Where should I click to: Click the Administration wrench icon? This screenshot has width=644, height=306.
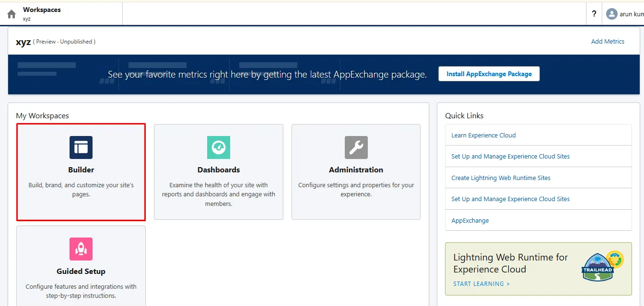(x=356, y=147)
